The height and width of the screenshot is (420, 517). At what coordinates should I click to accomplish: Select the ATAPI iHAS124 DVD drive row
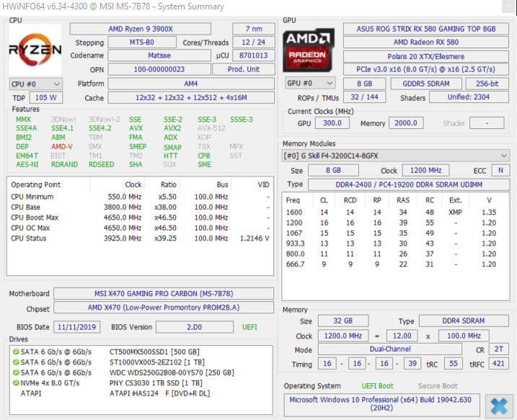pyautogui.click(x=141, y=393)
